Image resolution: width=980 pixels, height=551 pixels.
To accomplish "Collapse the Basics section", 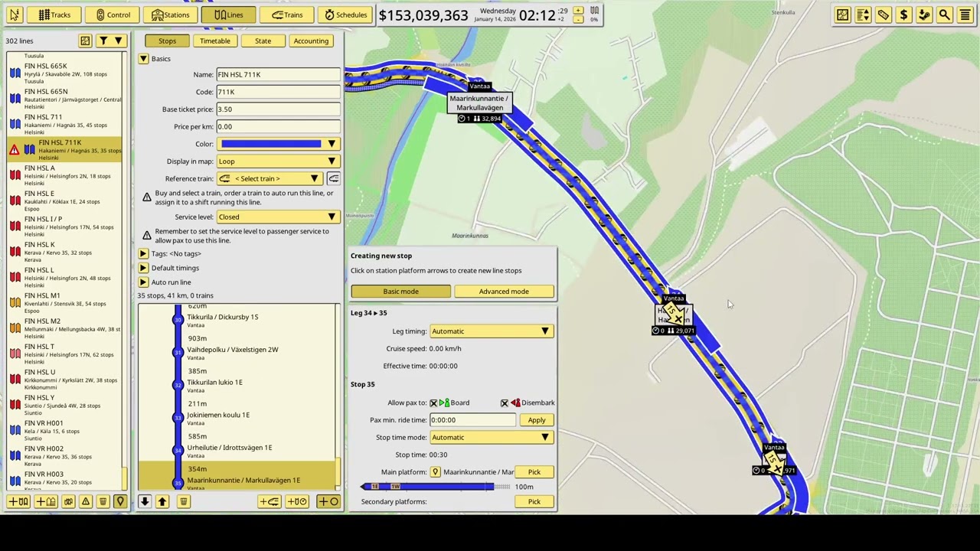I will [x=143, y=59].
